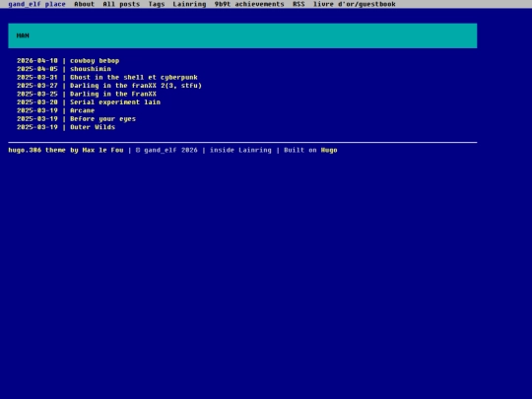The image size is (532, 399).
Task: Go to All posts in navigation bar
Action: point(121,4)
